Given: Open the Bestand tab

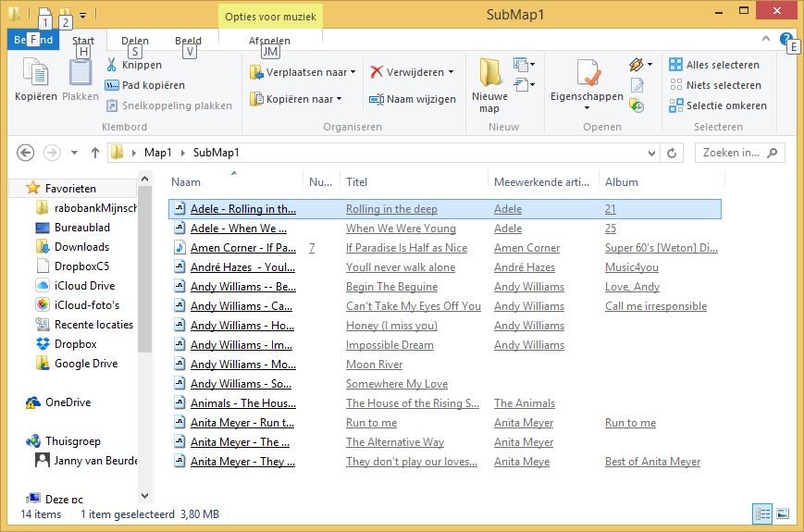Looking at the screenshot, I should (32, 40).
